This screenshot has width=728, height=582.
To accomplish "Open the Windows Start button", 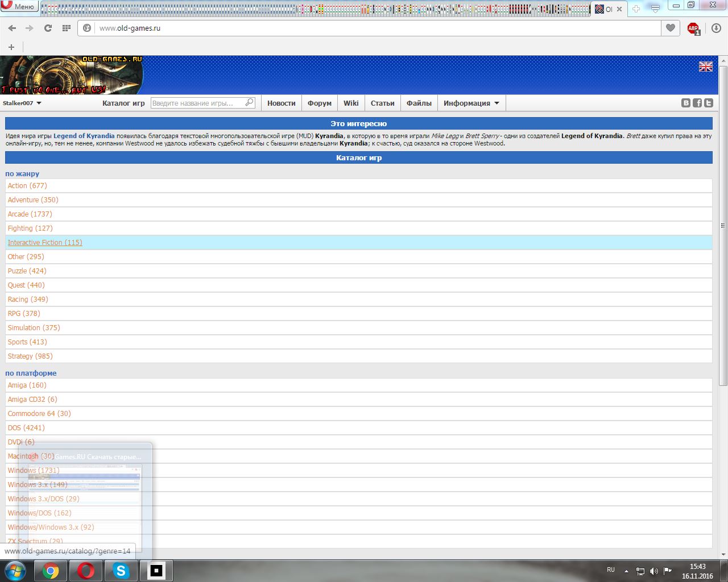I will pos(15,571).
